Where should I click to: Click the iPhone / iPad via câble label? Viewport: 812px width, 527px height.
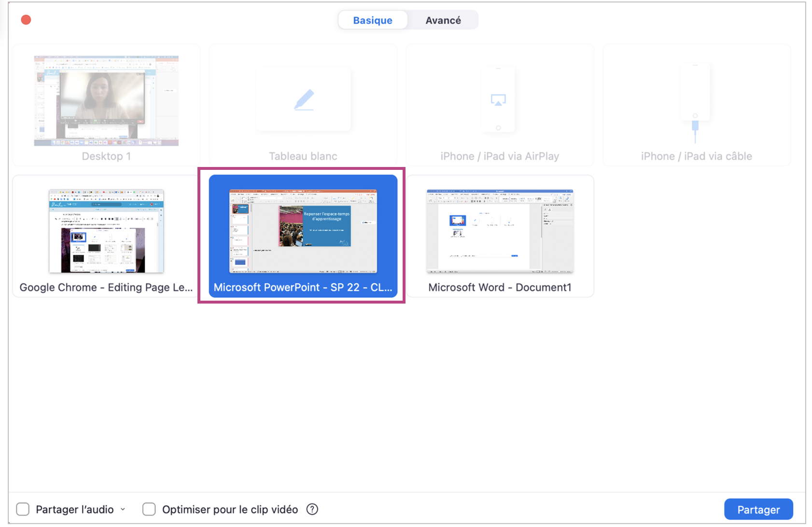(x=696, y=156)
